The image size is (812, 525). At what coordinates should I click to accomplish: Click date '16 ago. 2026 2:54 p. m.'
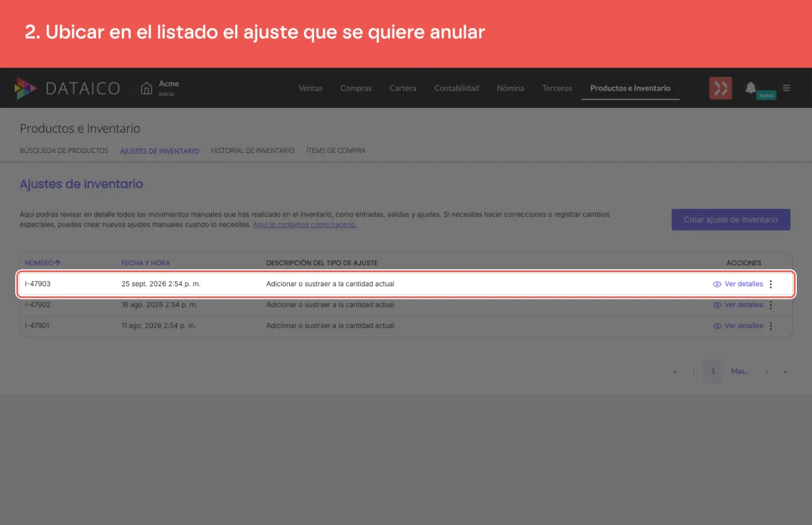159,305
